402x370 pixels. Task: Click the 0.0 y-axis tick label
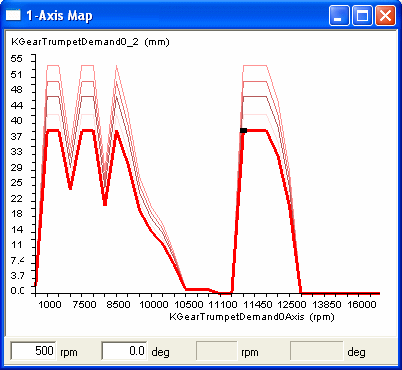point(18,291)
